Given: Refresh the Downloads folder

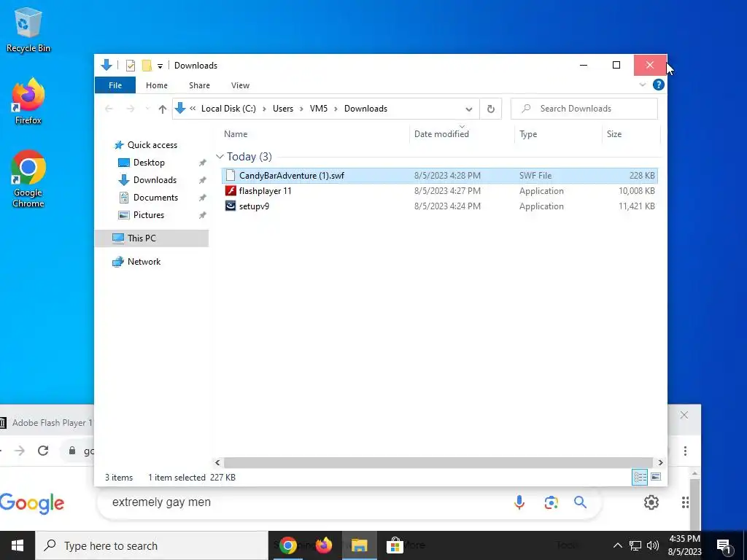Looking at the screenshot, I should (491, 109).
